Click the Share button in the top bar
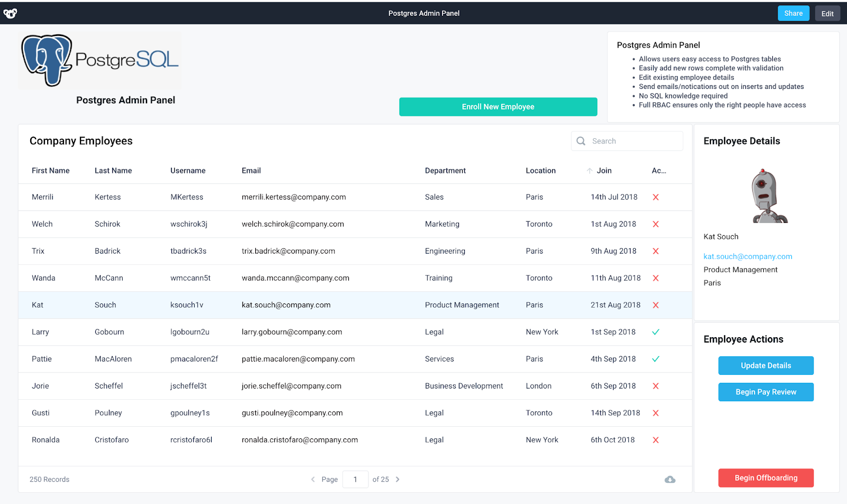The height and width of the screenshot is (504, 847). coord(793,13)
